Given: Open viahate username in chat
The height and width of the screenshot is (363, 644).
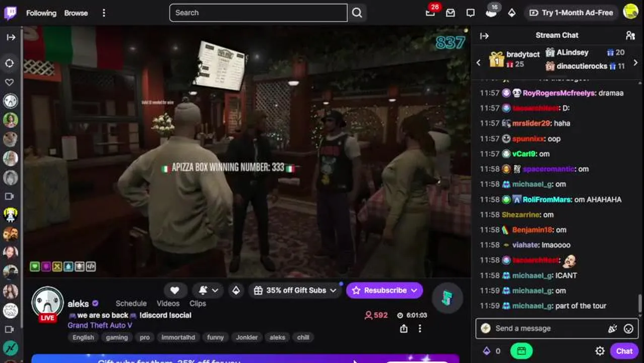Looking at the screenshot, I should pos(526,245).
